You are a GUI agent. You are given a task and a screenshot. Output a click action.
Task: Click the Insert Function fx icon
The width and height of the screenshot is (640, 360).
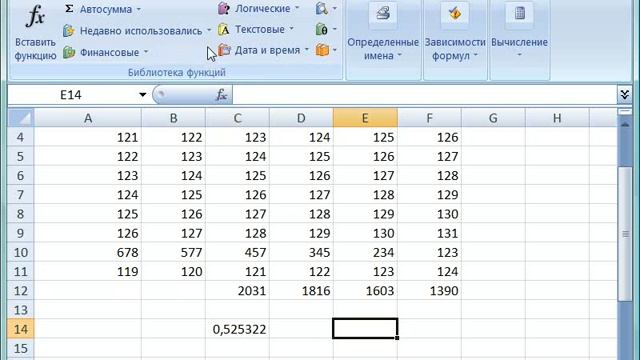click(x=35, y=16)
